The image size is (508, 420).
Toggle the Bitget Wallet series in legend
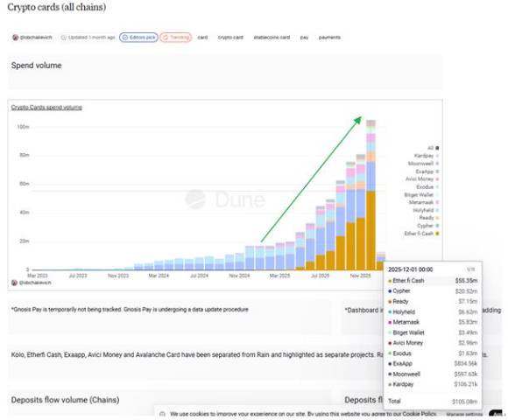click(421, 194)
